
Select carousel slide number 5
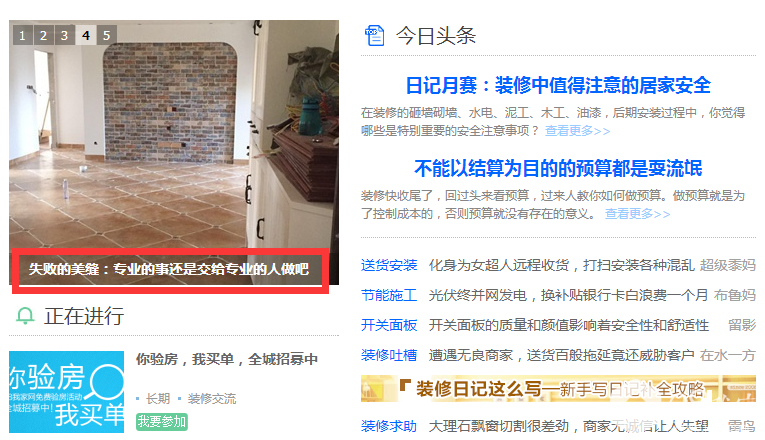[106, 35]
